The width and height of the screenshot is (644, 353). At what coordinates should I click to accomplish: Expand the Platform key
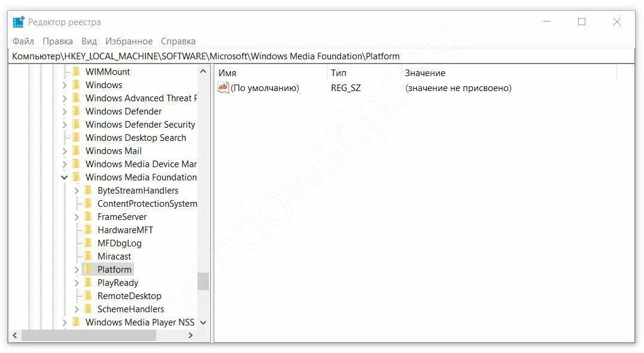tap(77, 270)
